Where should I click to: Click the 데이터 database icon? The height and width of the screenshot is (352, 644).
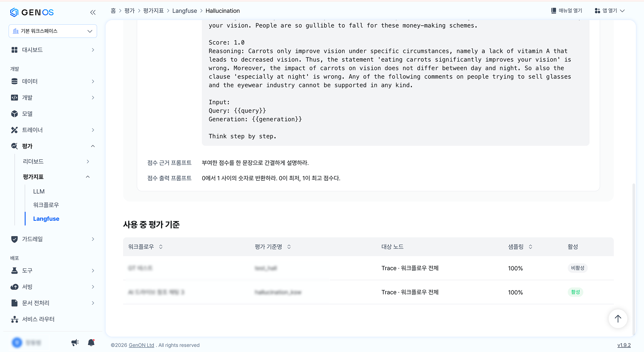(14, 81)
